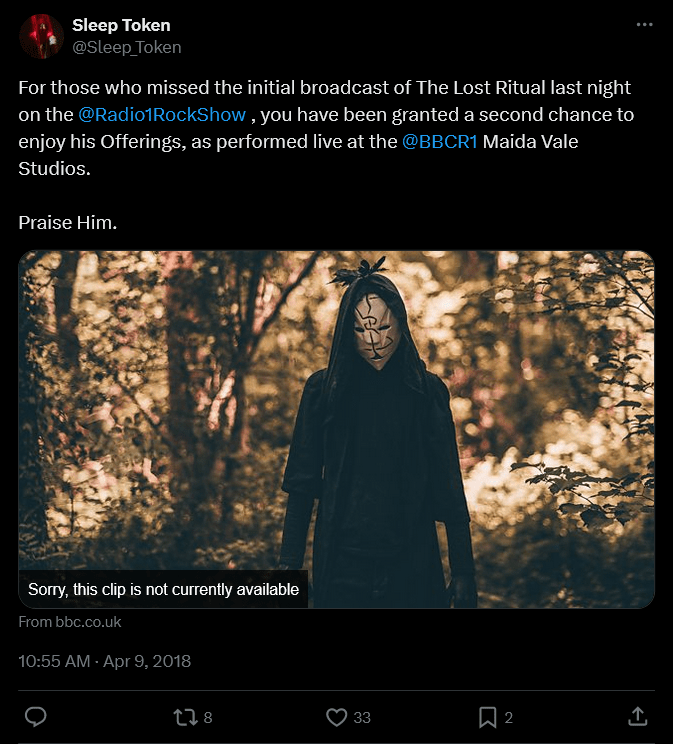Open the three-dot more options menu
This screenshot has width=677, height=748.
coord(644,25)
